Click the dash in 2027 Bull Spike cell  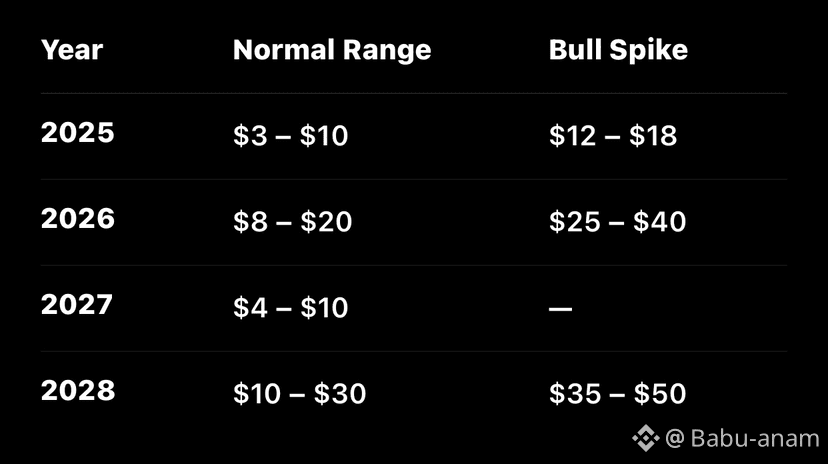coord(560,309)
